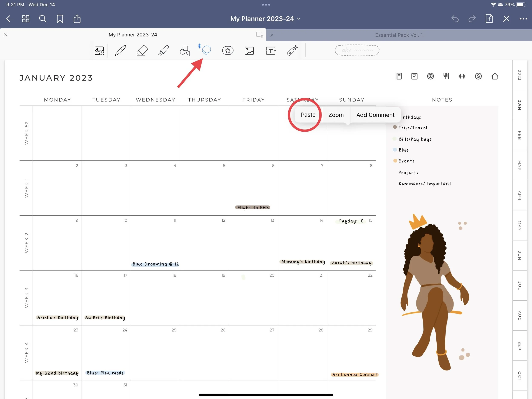532x399 pixels.
Task: Toggle the split view icon on planner tab
Action: (x=259, y=35)
